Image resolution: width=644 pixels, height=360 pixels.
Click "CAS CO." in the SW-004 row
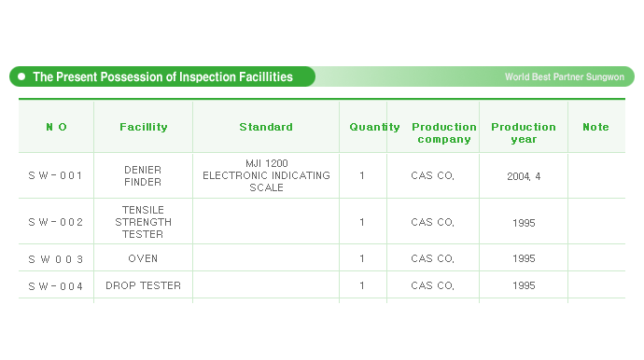(x=432, y=285)
